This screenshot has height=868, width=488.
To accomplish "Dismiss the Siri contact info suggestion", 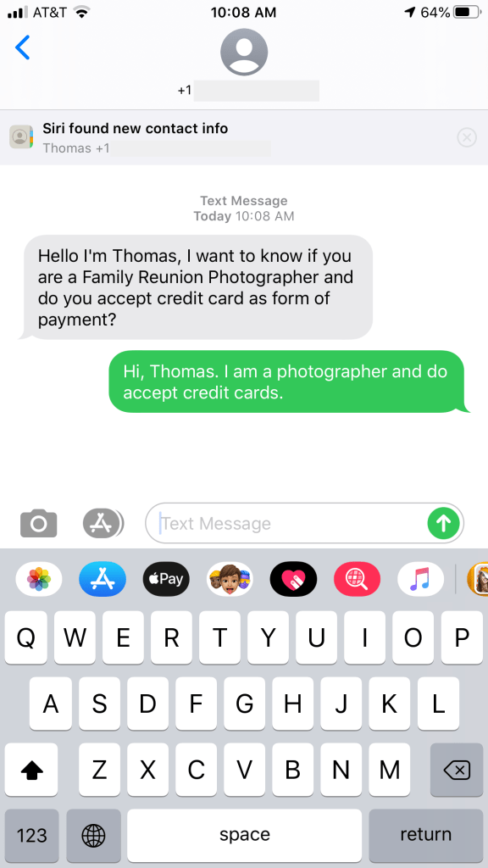I will (x=467, y=137).
